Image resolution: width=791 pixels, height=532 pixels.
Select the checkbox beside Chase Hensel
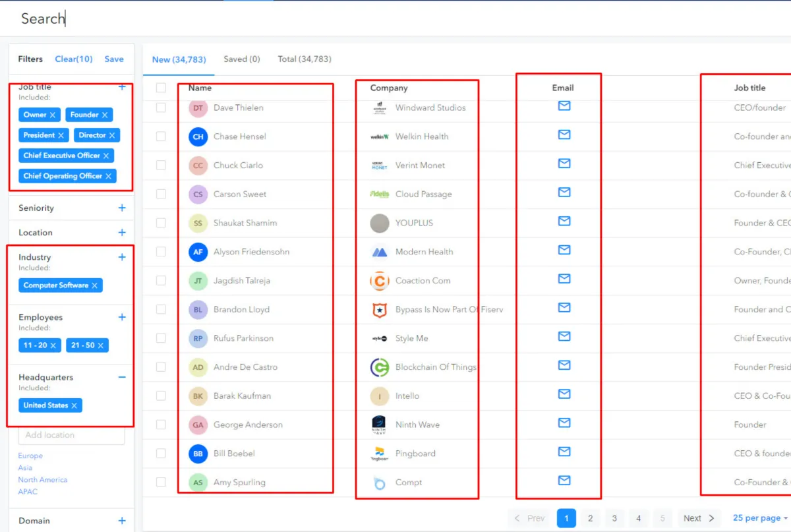coord(161,136)
